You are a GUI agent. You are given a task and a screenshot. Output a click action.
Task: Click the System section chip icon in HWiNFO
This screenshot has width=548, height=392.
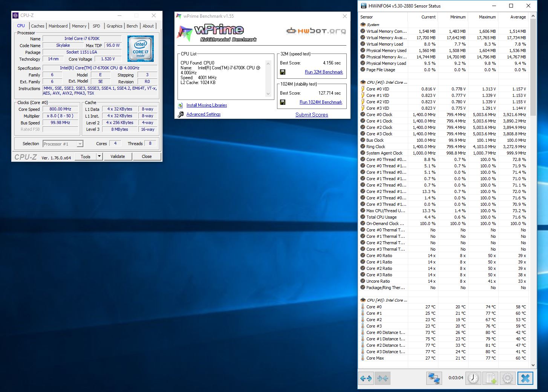click(x=363, y=24)
